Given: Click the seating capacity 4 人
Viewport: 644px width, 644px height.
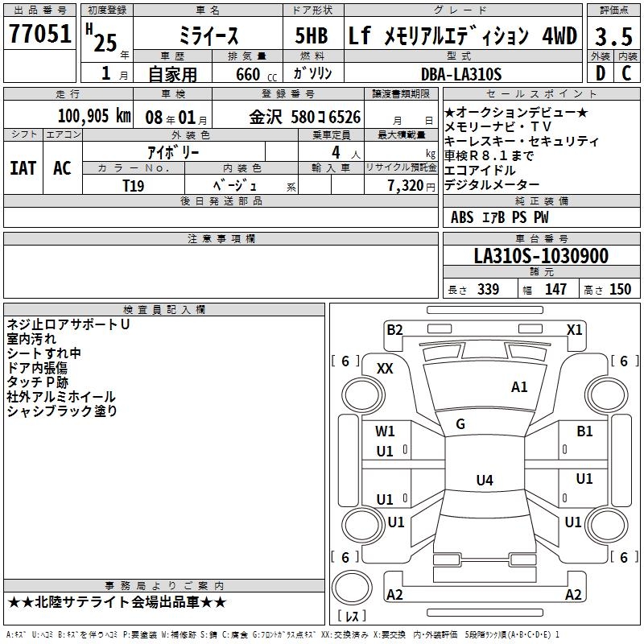Looking at the screenshot, I should (345, 153).
